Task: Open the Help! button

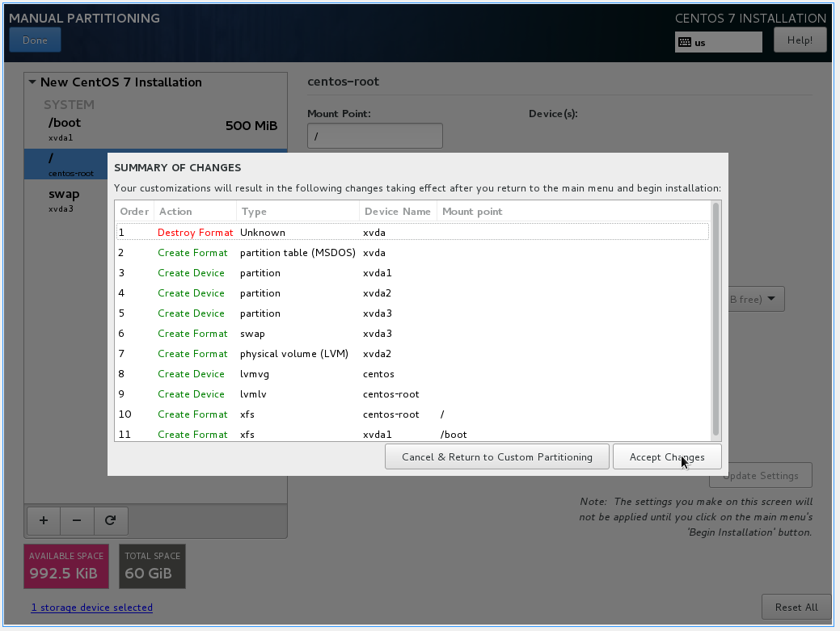Action: tap(799, 40)
